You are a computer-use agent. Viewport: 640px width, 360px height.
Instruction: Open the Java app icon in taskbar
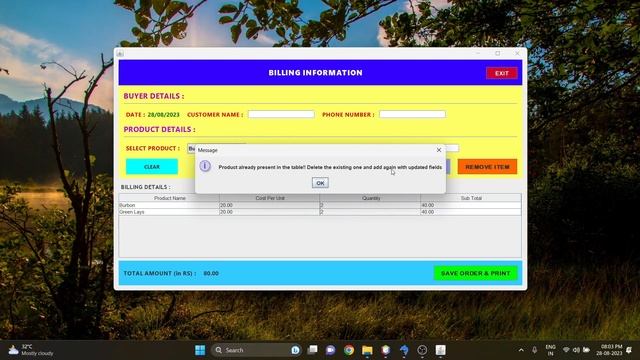440,350
